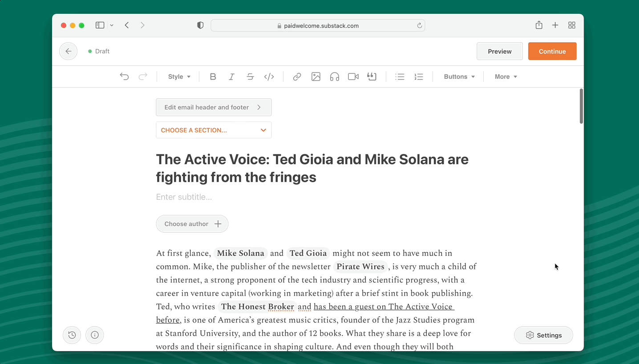Image resolution: width=639 pixels, height=364 pixels.
Task: Show Safari tab overview
Action: click(x=572, y=25)
